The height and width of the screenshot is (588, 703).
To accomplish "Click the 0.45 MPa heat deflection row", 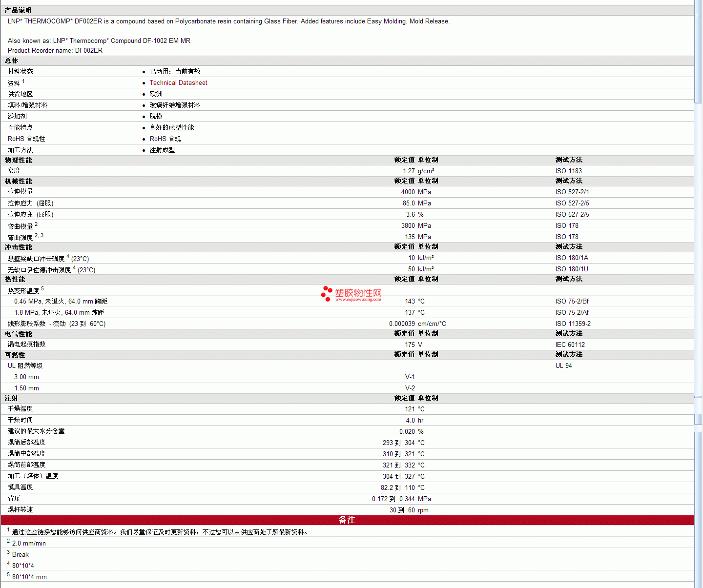I will pos(347,302).
